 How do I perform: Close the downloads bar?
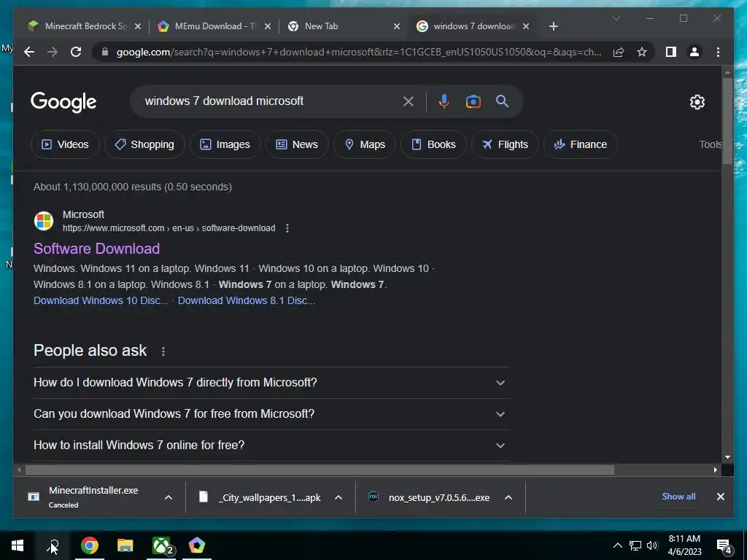coord(720,497)
